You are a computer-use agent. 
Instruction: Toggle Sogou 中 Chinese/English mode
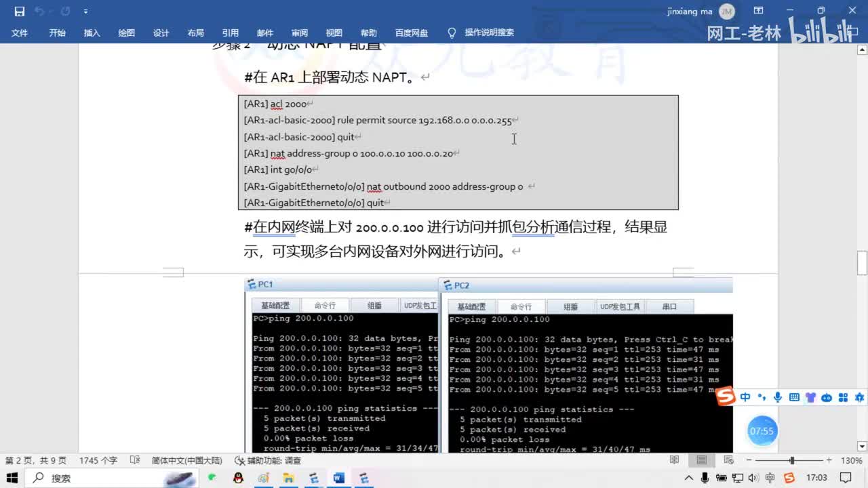(745, 397)
